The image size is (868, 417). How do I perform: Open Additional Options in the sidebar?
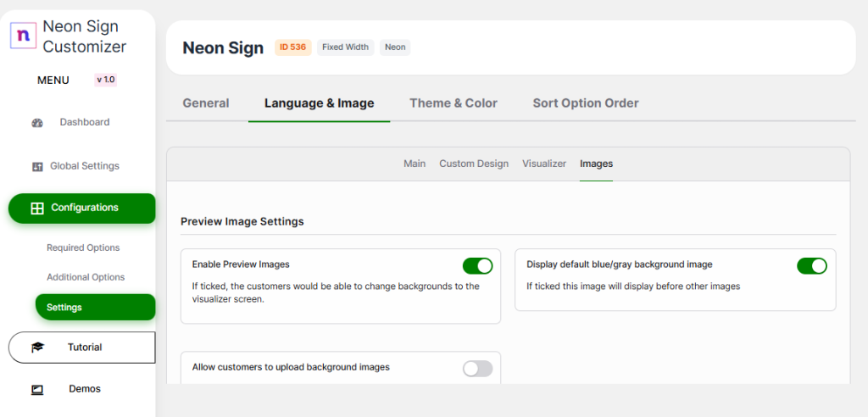pyautogui.click(x=86, y=277)
